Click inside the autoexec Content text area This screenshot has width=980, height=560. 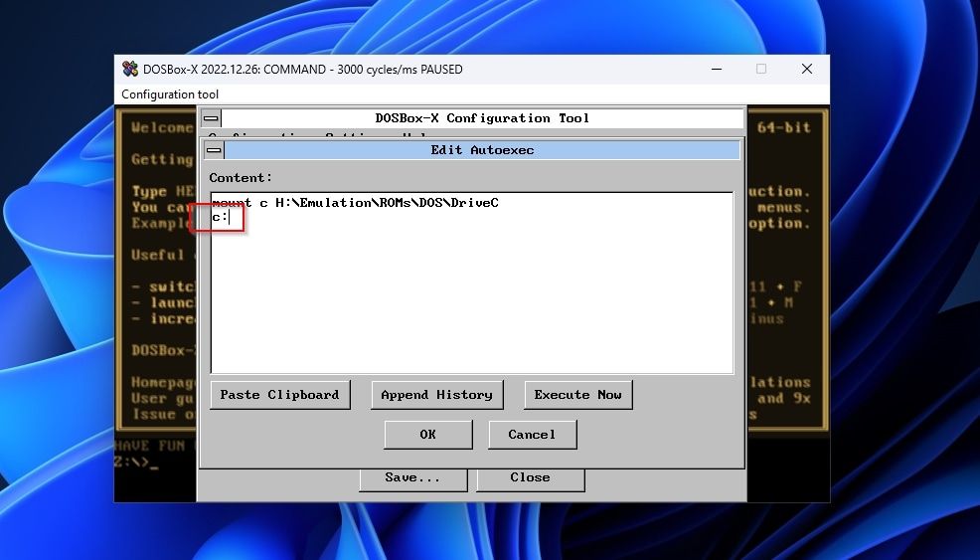tap(472, 282)
